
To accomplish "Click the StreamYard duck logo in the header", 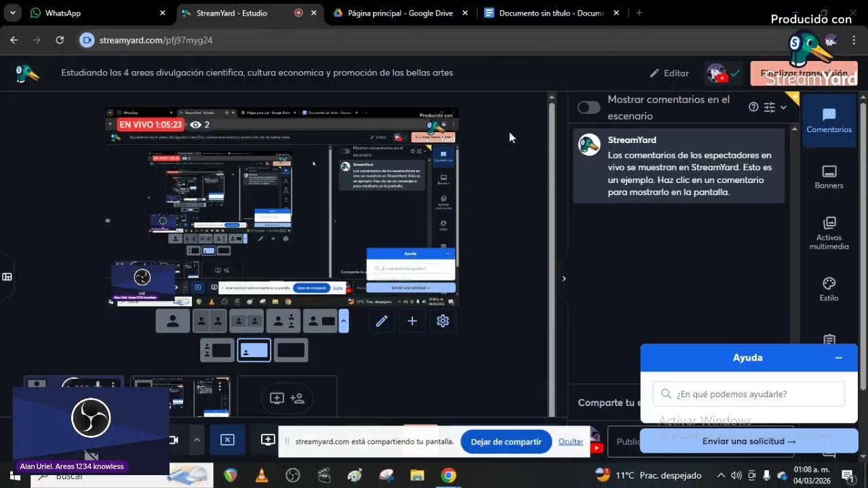I will [27, 73].
